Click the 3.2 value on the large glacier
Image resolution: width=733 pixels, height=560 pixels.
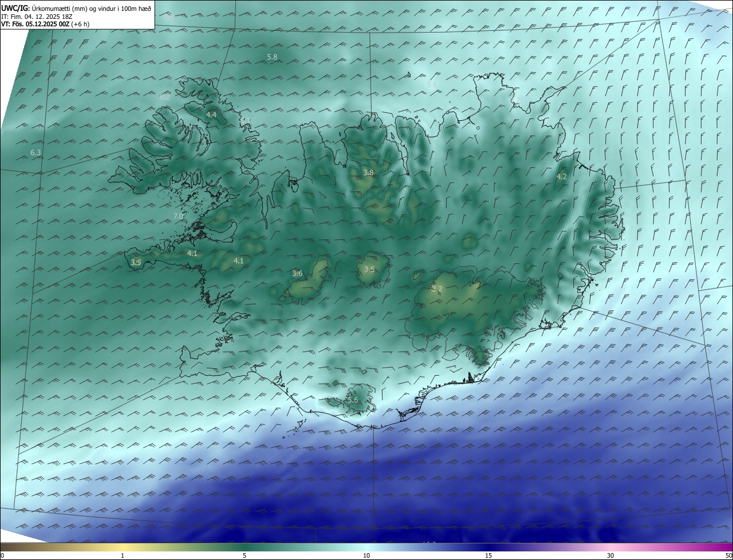pyautogui.click(x=438, y=289)
